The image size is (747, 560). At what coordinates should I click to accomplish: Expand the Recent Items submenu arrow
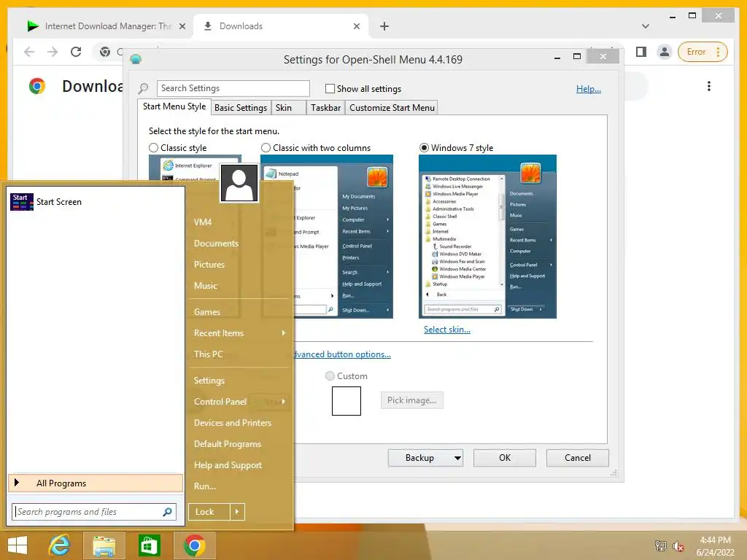[x=284, y=332]
